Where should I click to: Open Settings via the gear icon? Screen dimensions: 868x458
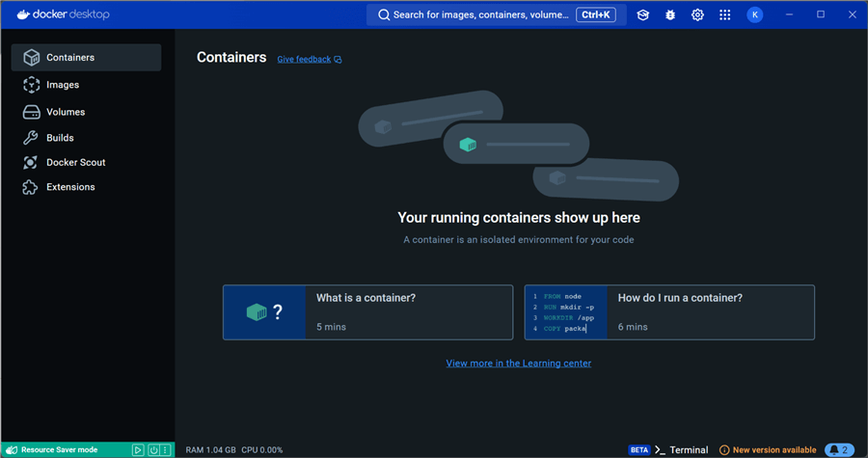click(697, 14)
